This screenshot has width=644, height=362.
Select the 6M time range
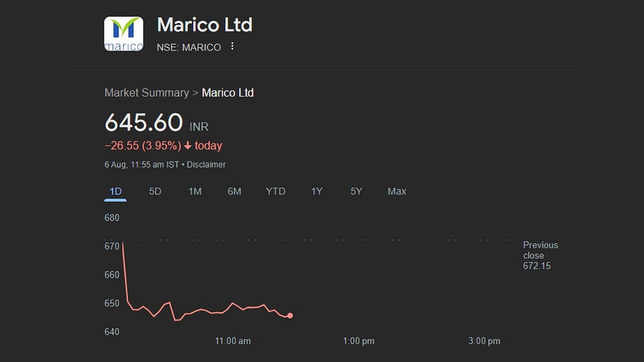pos(235,191)
